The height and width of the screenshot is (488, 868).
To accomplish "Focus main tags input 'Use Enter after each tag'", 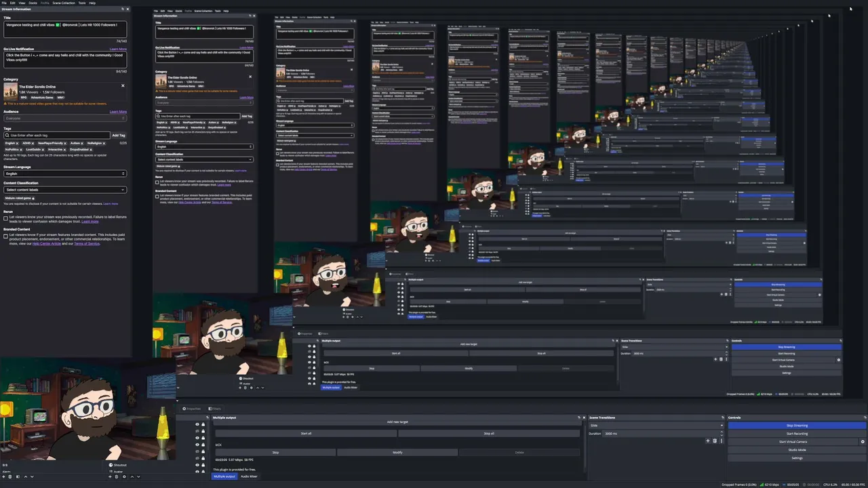I will point(57,136).
